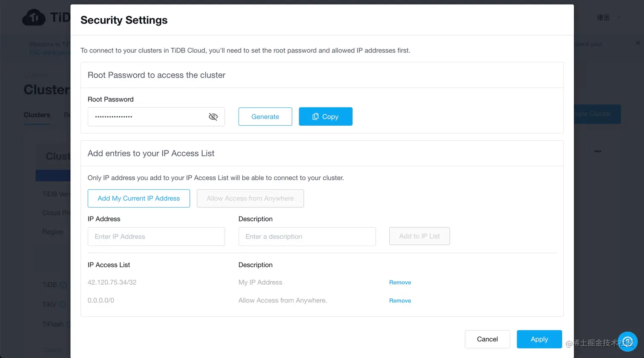Dismiss the welcome banner close icon
The width and height of the screenshot is (644, 358).
click(x=638, y=43)
